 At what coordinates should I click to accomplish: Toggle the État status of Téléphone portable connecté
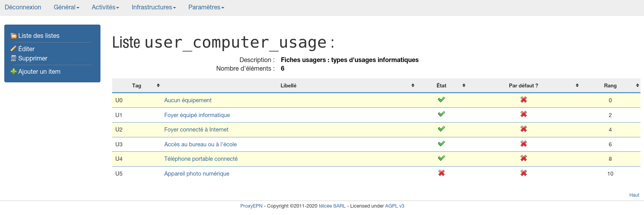point(441,158)
